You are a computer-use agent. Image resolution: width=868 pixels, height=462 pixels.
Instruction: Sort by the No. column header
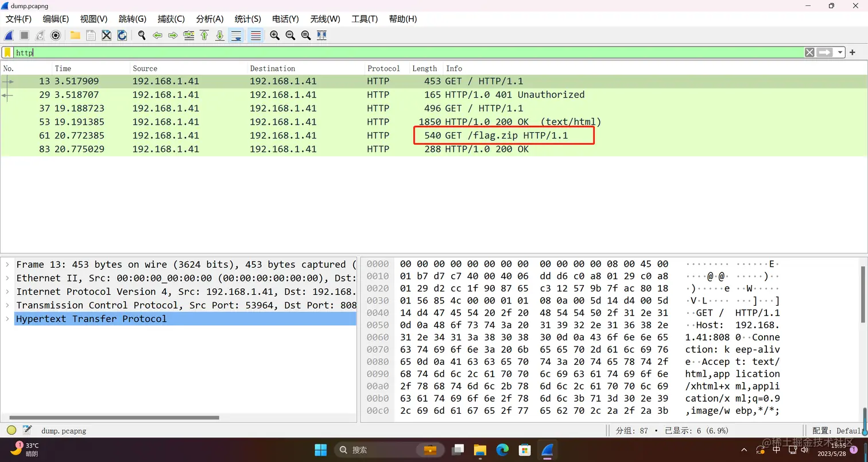26,68
